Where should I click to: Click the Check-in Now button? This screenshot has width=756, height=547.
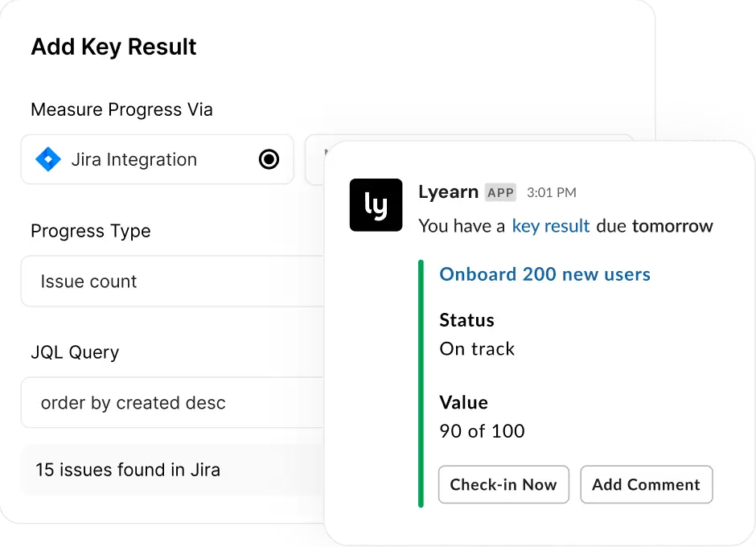[x=503, y=484]
